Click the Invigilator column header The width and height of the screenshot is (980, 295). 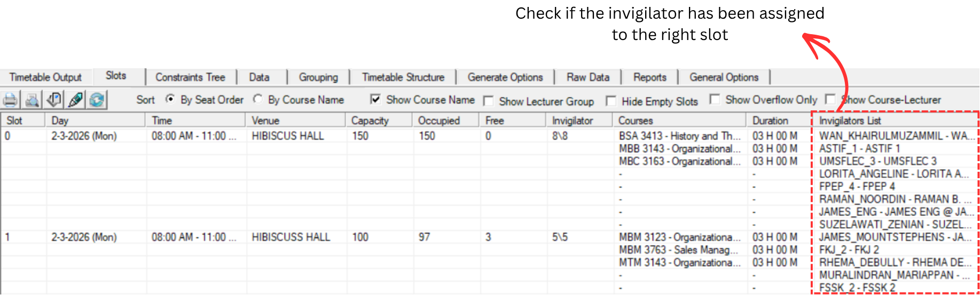click(x=580, y=121)
